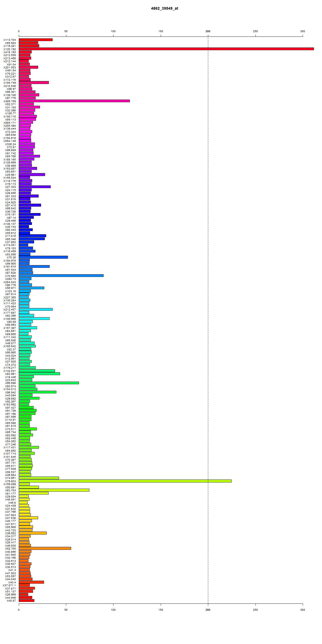This screenshot has width=322, height=644.
Task: Select the X17.016 label
Action: pyautogui.click(x=10, y=236)
